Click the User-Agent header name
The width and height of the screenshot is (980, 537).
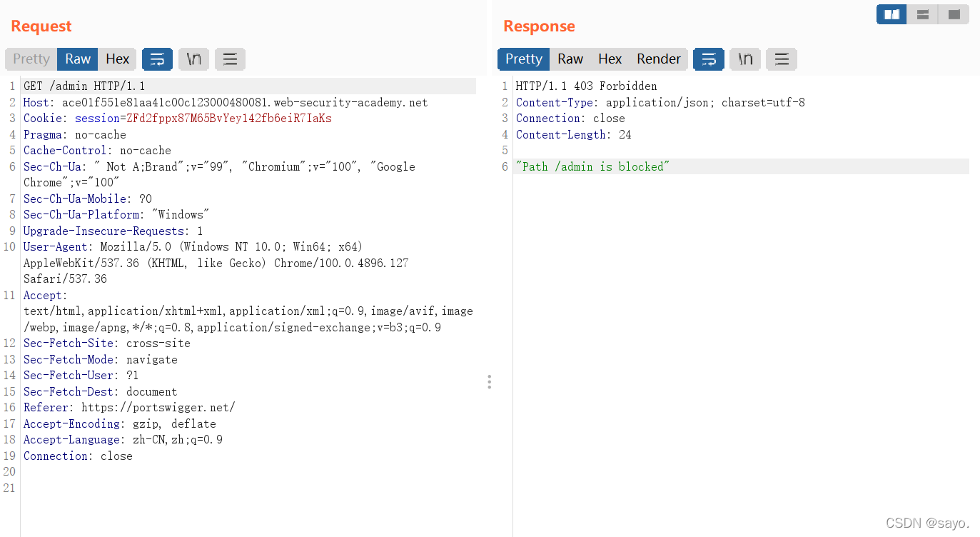56,247
